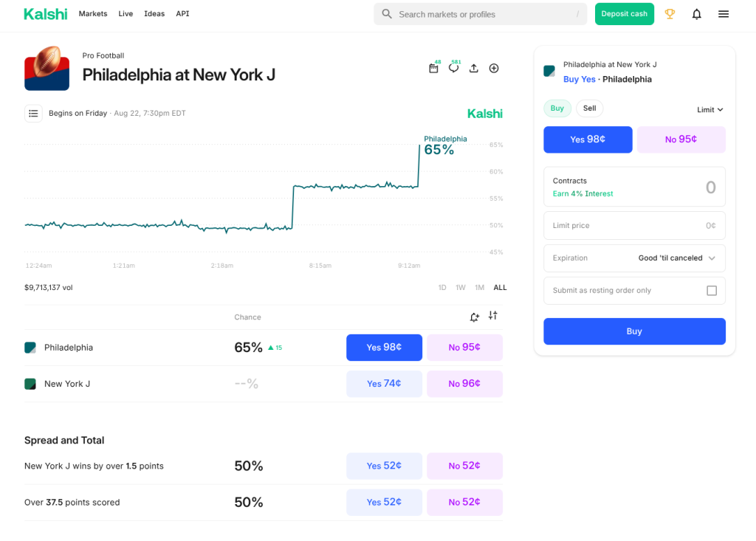The height and width of the screenshot is (541, 756).
Task: Click the team icon in order panel
Action: pyautogui.click(x=549, y=71)
